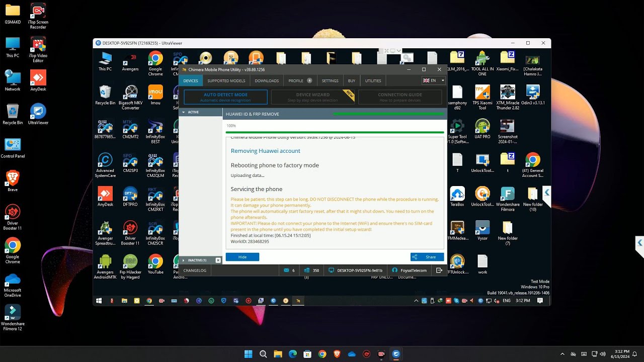
Task: Open the EN language dropdown
Action: (433, 80)
